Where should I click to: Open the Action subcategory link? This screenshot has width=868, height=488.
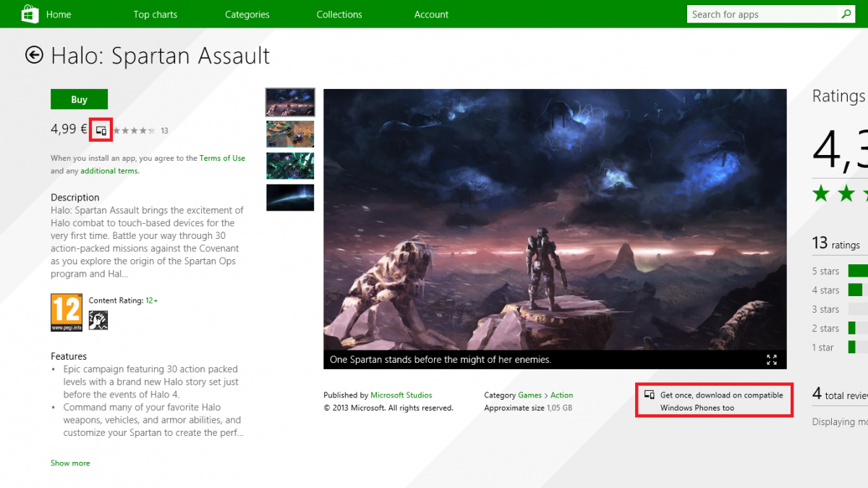click(561, 395)
